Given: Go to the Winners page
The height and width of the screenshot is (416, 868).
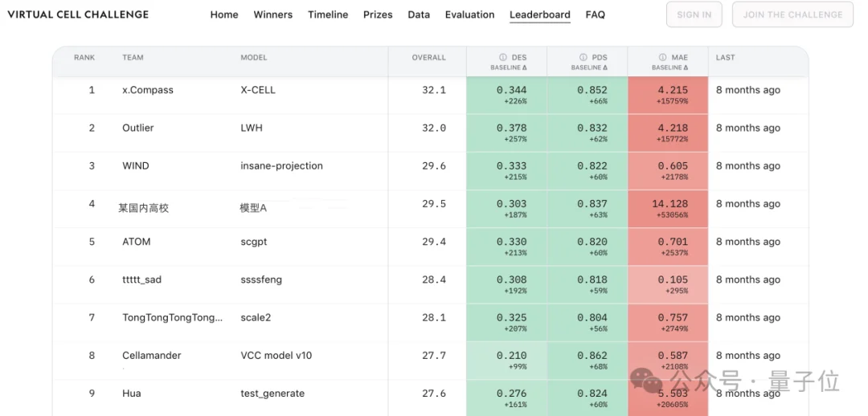Looking at the screenshot, I should (x=273, y=15).
